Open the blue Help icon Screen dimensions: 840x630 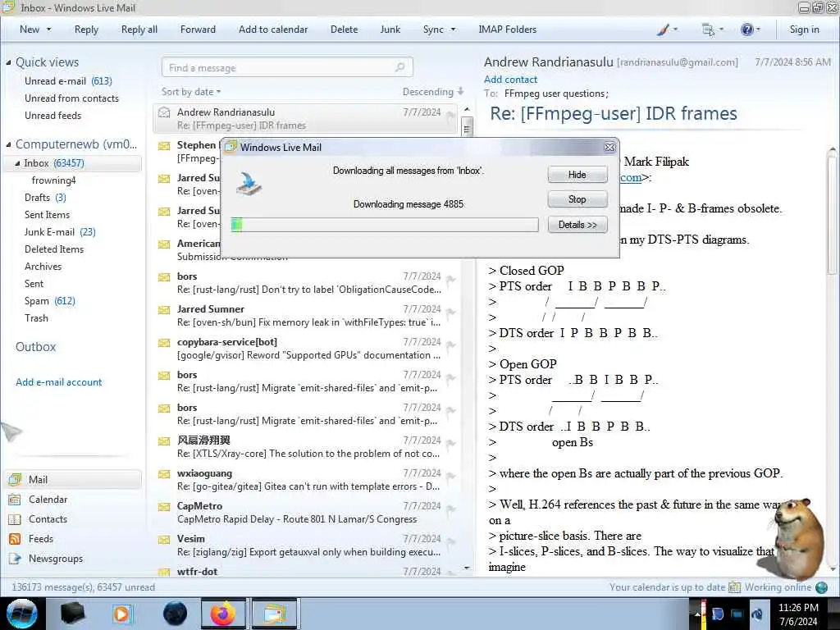click(746, 30)
